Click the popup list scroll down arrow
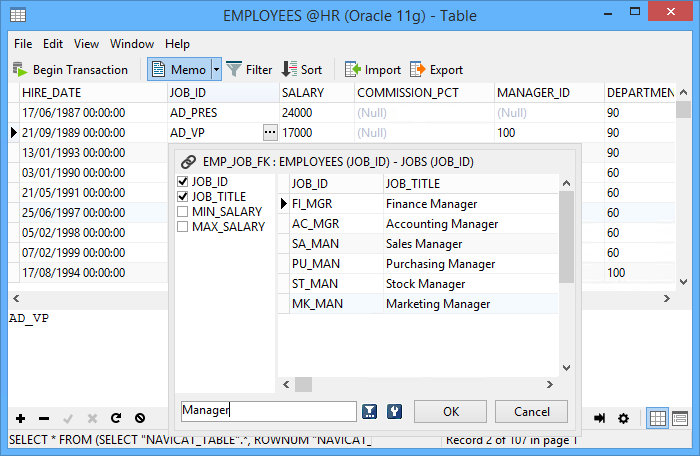This screenshot has height=456, width=700. [x=567, y=368]
